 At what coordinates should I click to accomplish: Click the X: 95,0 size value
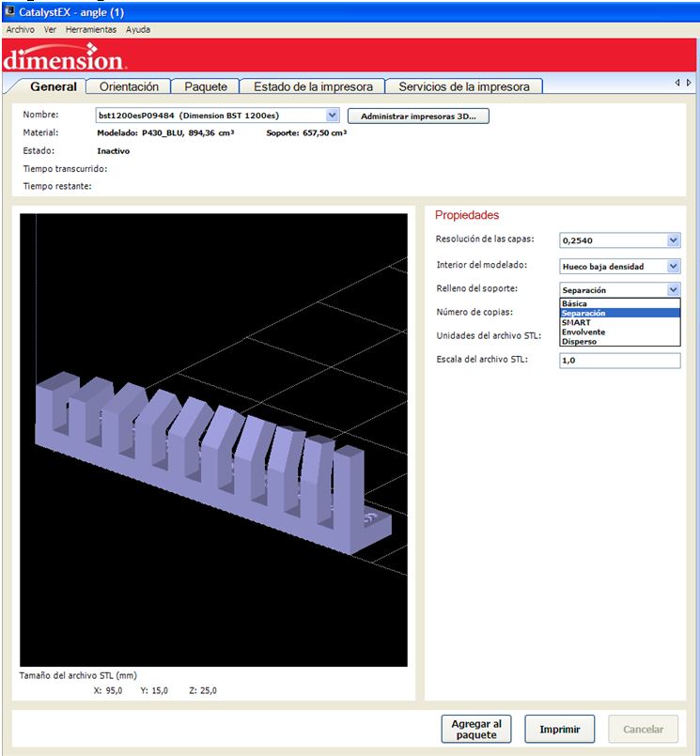108,690
